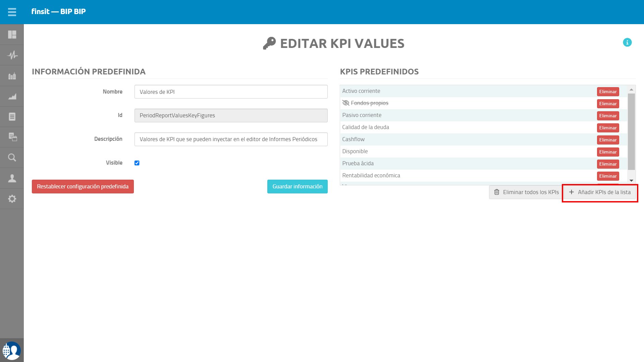Image resolution: width=644 pixels, height=362 pixels.
Task: Remove the Activo corriente KPI
Action: tap(608, 92)
